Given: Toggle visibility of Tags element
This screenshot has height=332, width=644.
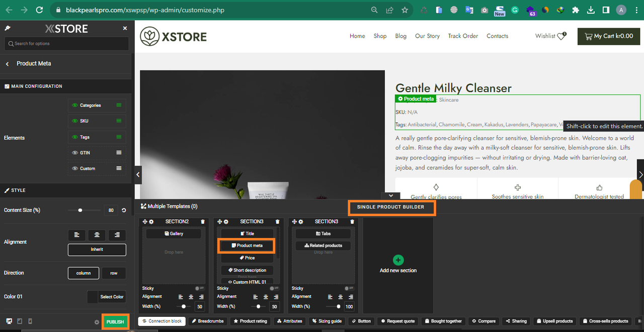Looking at the screenshot, I should coord(75,137).
